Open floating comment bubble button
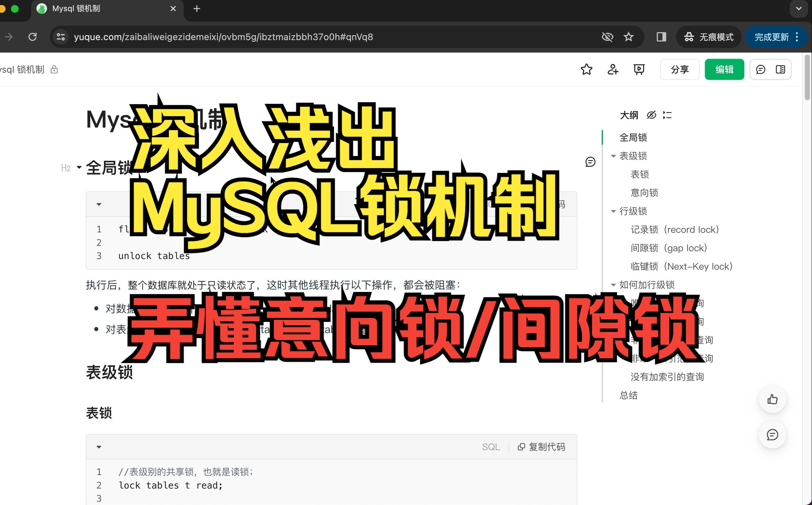Viewport: 812px width, 505px height. (772, 435)
